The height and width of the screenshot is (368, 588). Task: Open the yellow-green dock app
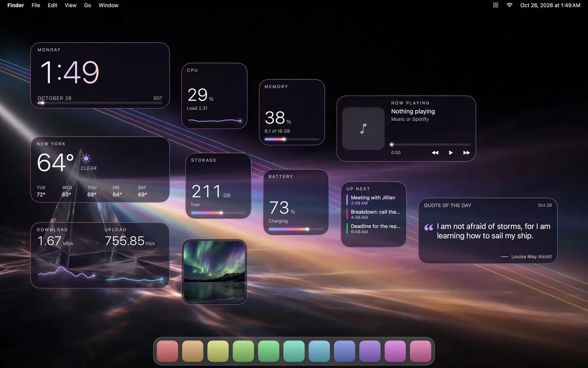[x=218, y=351]
